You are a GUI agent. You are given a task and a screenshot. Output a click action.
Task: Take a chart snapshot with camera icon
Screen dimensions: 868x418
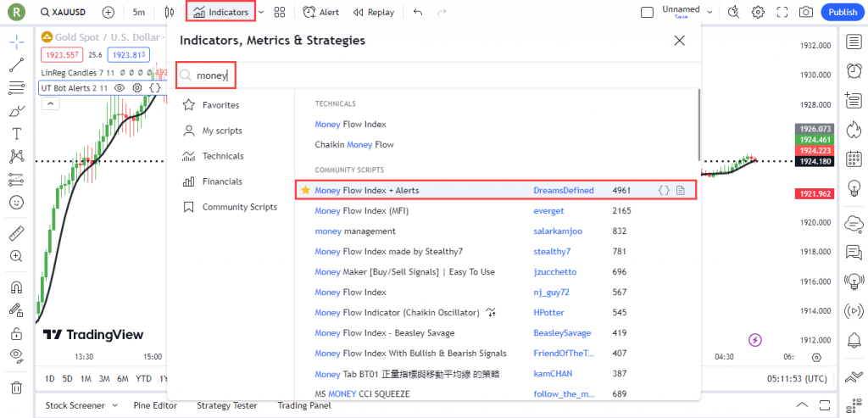coord(806,12)
